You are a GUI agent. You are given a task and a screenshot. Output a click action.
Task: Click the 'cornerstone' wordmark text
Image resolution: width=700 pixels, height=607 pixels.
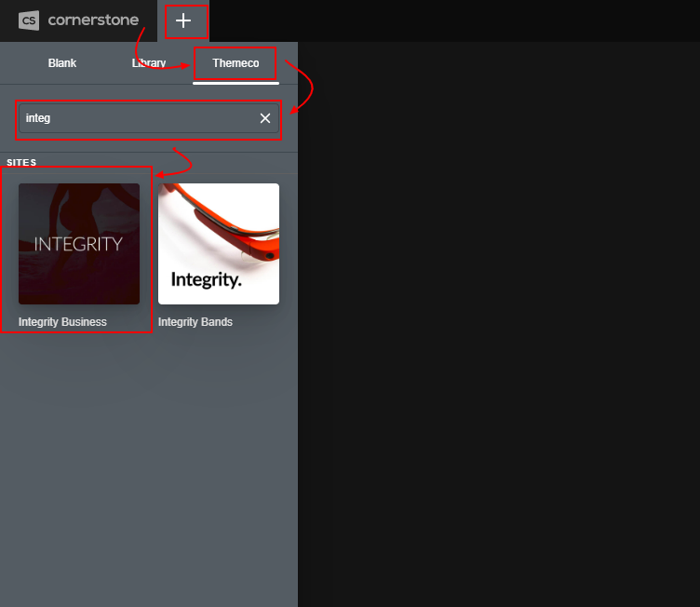pos(93,20)
